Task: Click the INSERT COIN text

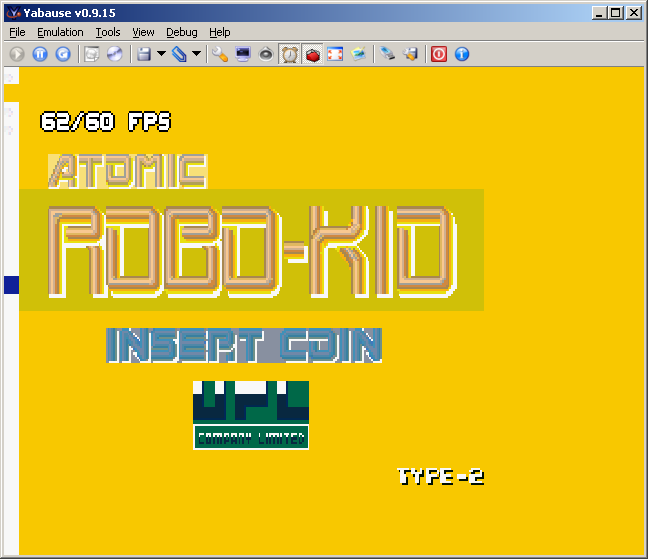Action: [244, 345]
